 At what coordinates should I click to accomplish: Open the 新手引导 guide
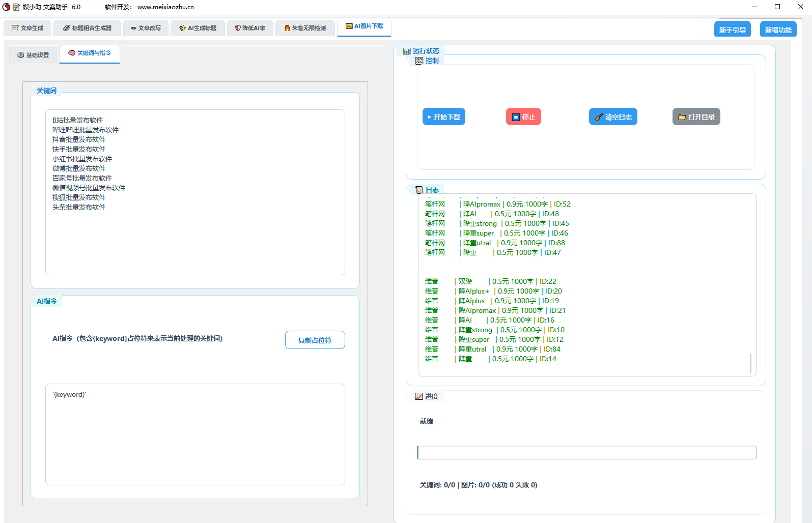click(732, 30)
